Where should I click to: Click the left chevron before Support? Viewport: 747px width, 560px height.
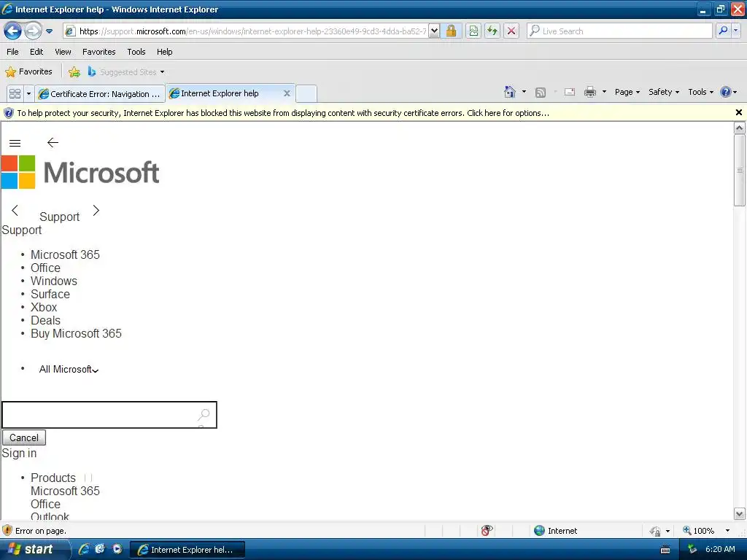click(15, 210)
